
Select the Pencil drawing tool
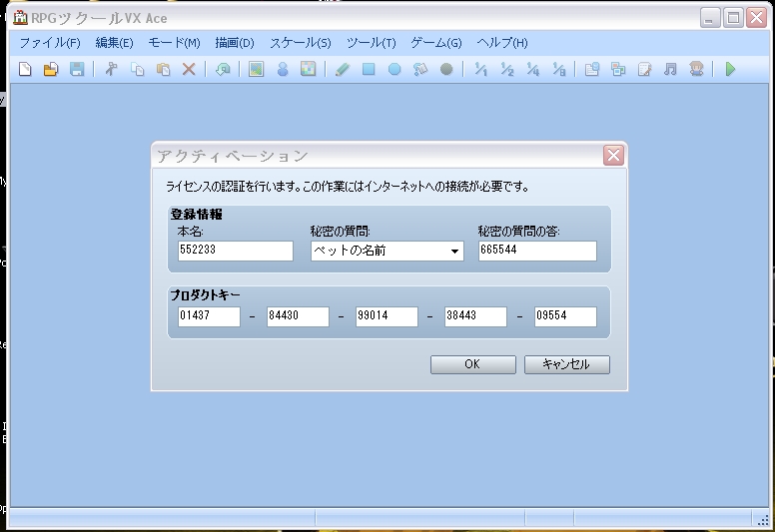(343, 69)
